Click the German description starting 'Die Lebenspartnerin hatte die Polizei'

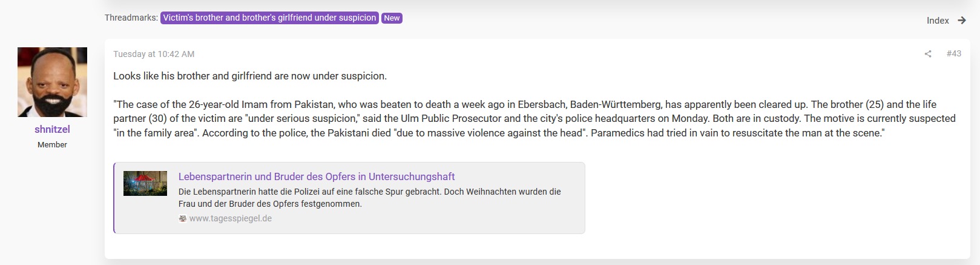coord(370,198)
